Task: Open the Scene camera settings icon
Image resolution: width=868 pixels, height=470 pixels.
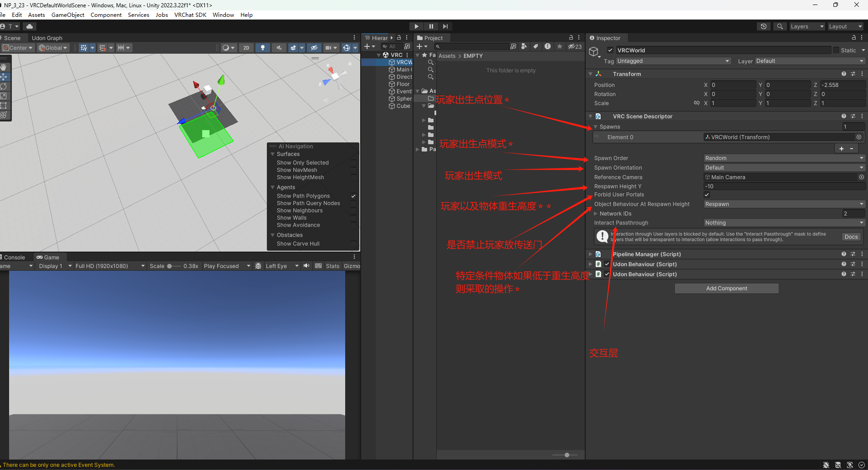Action: (328, 48)
